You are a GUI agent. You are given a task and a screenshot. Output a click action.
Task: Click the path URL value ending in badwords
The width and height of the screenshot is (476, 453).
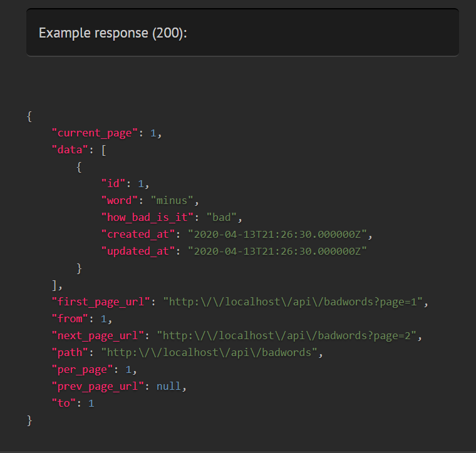209,353
